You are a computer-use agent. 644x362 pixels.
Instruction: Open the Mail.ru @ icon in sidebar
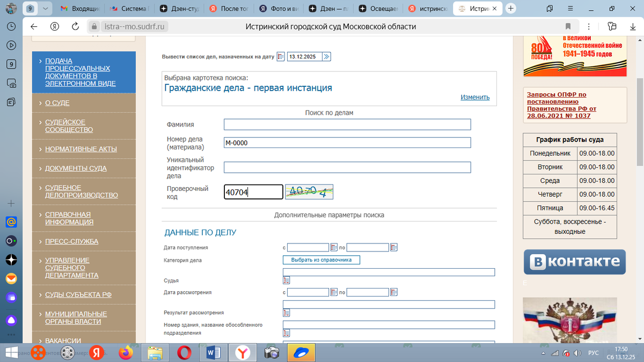[11, 222]
